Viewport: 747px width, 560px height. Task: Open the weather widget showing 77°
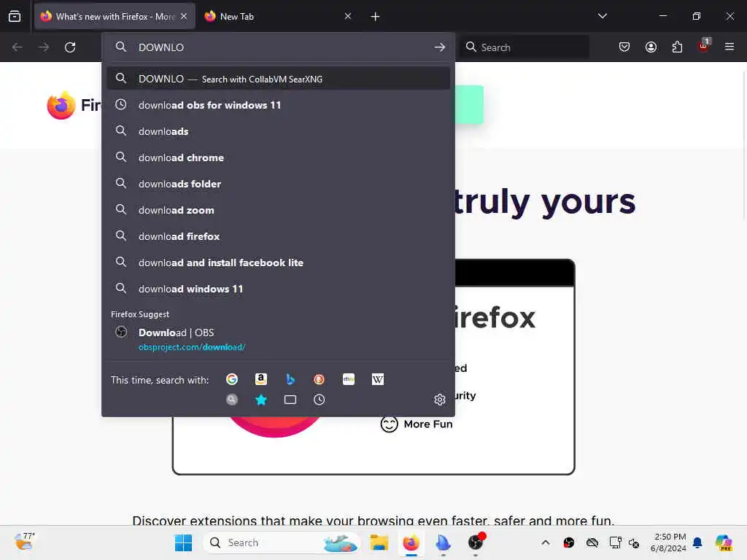(x=25, y=542)
